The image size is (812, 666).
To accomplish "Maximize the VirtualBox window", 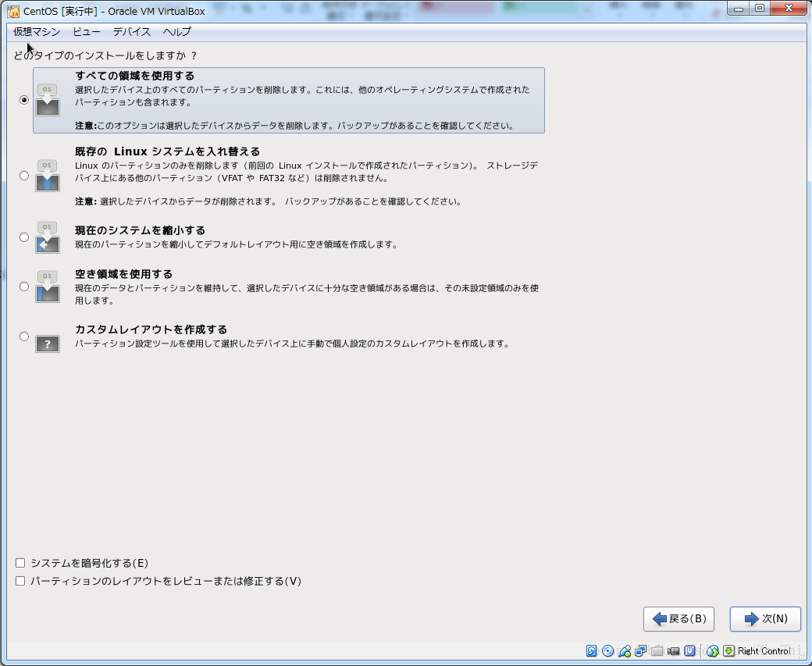I will click(760, 9).
